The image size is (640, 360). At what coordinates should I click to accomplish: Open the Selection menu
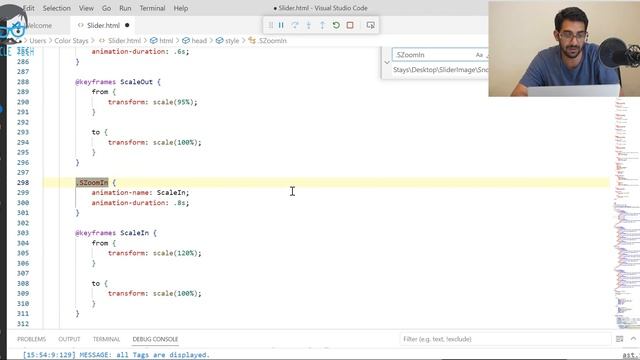pyautogui.click(x=56, y=8)
